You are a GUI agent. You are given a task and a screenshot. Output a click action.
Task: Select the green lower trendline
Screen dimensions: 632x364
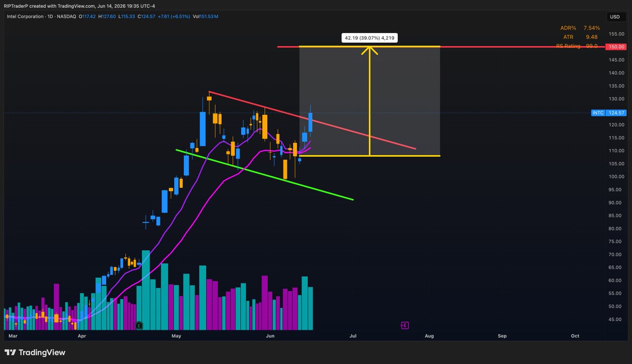click(x=264, y=175)
